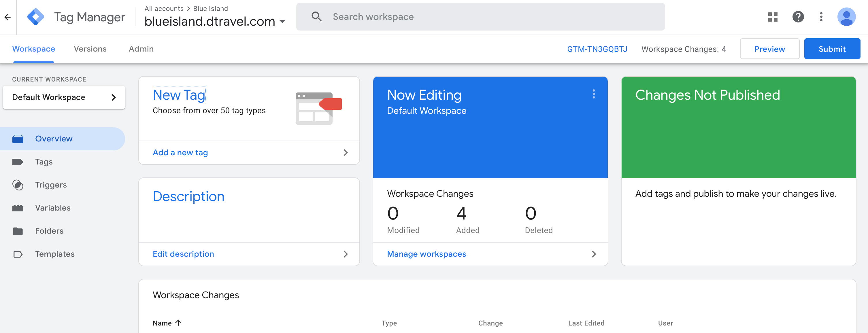
Task: Open Variables in the sidebar
Action: point(62,208)
